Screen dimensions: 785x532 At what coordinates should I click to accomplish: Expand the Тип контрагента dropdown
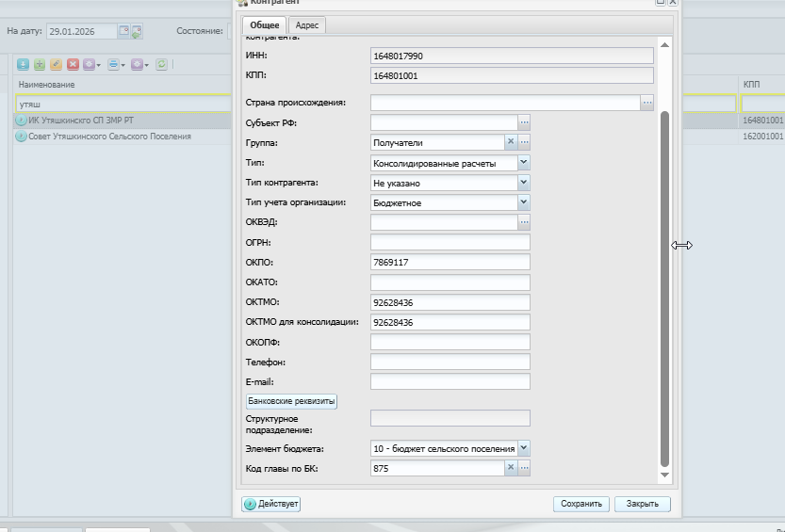pyautogui.click(x=524, y=183)
